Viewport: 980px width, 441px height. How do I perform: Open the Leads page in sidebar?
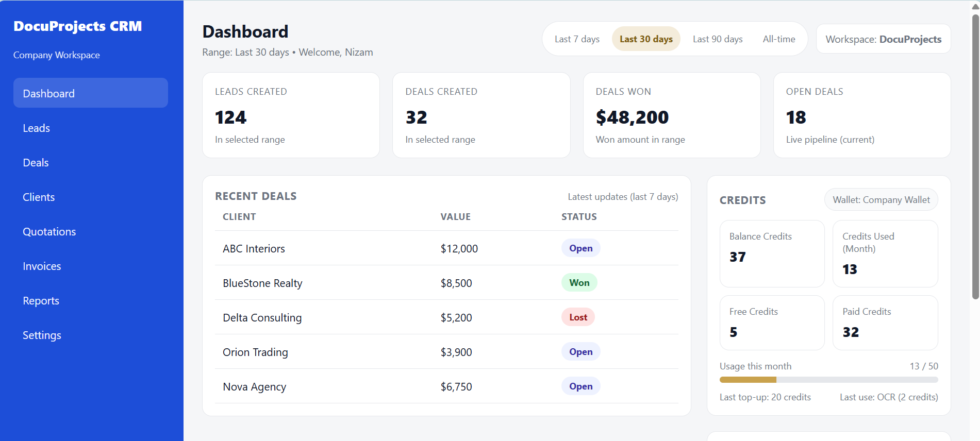pos(37,128)
